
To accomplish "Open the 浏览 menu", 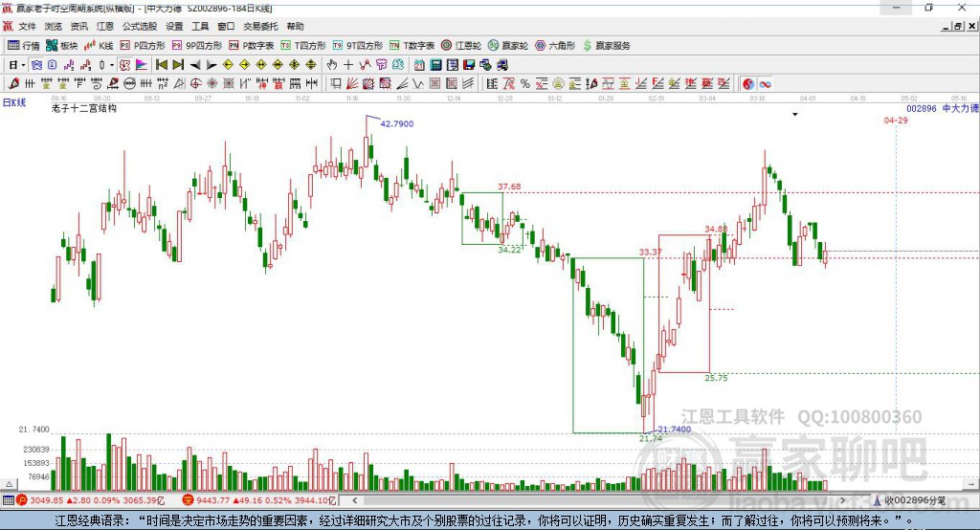I will coord(54,26).
